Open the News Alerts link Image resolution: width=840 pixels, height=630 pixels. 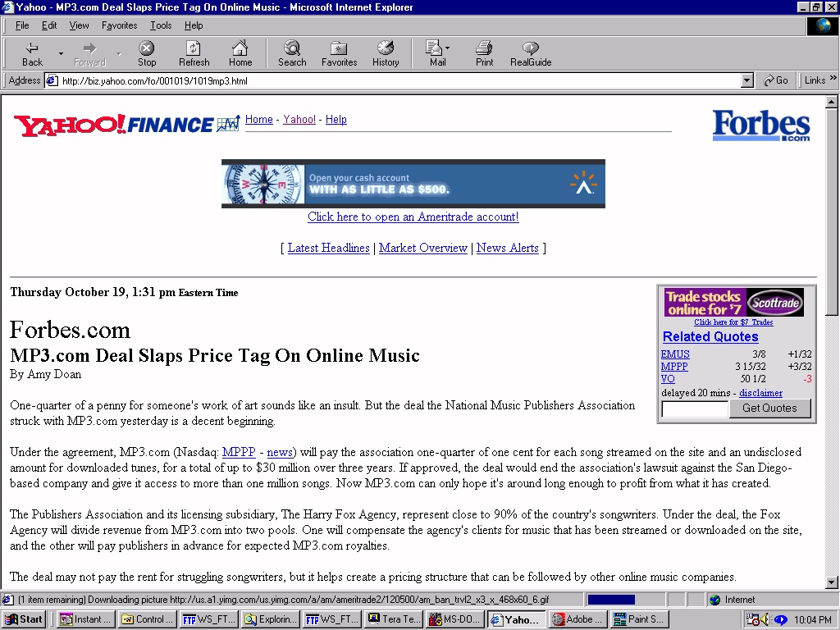(507, 248)
